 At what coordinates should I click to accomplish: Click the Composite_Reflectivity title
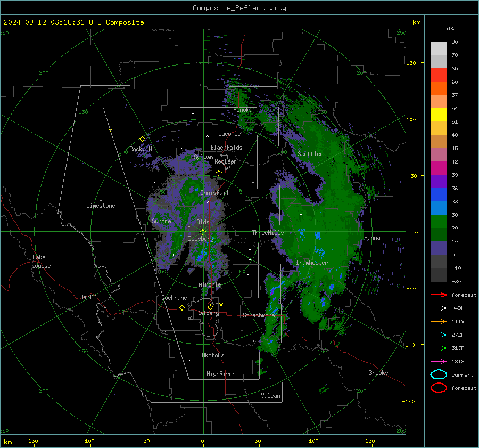[x=240, y=8]
